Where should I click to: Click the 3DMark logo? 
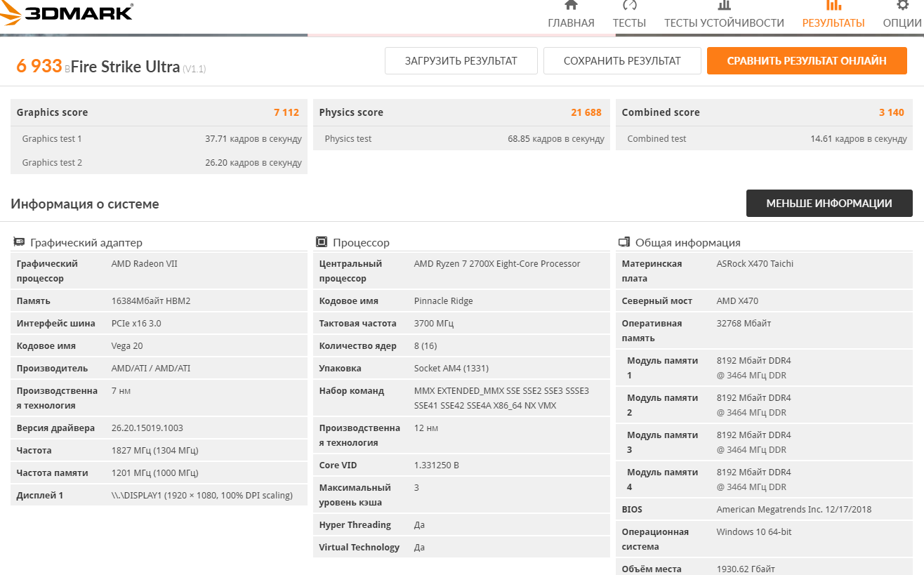(x=68, y=14)
